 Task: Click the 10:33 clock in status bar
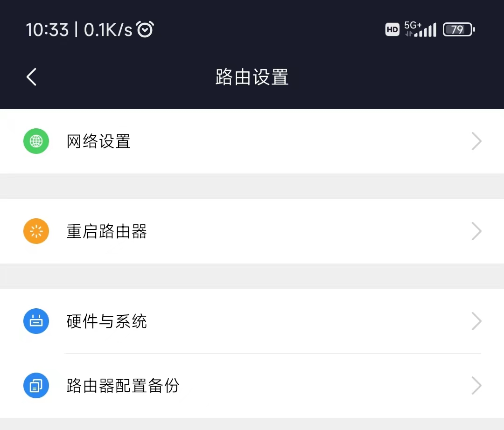click(x=47, y=29)
